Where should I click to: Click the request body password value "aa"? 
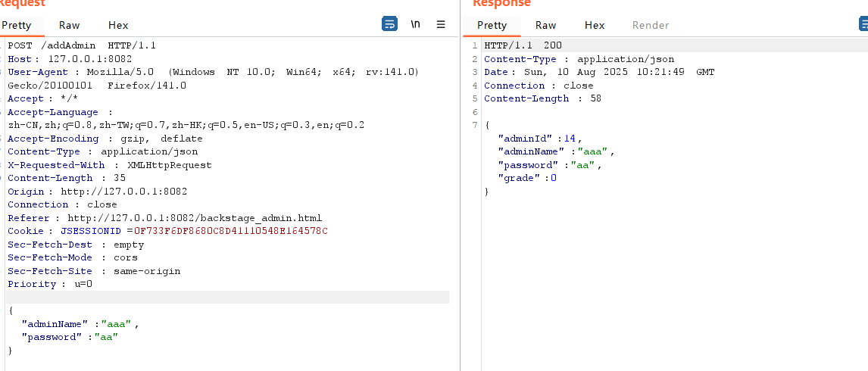(107, 337)
